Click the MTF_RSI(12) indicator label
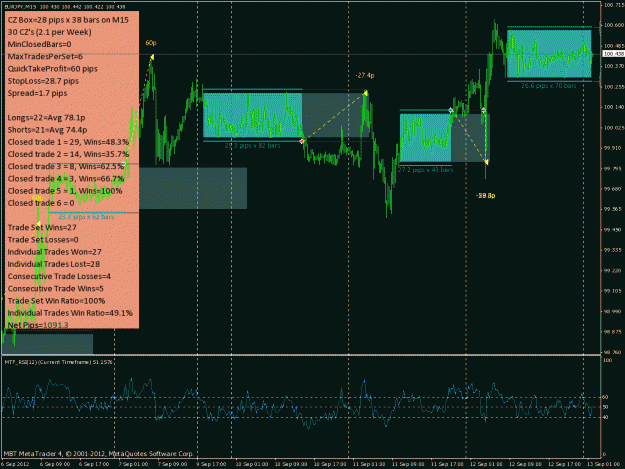This screenshot has width=625, height=469. pos(58,362)
